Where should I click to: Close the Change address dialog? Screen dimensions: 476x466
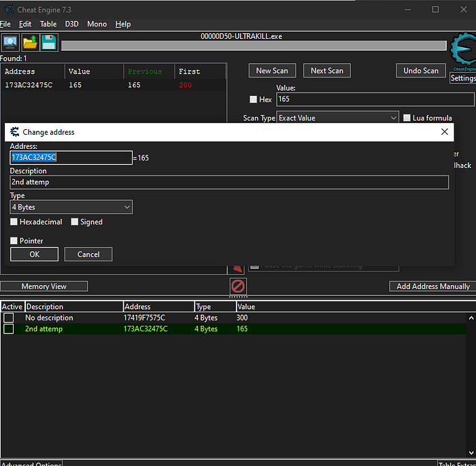tap(445, 131)
